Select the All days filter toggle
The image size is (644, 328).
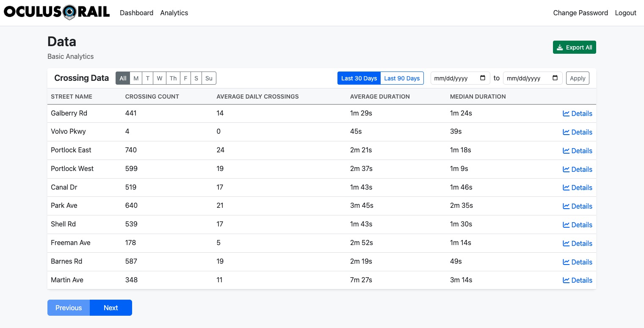(123, 78)
